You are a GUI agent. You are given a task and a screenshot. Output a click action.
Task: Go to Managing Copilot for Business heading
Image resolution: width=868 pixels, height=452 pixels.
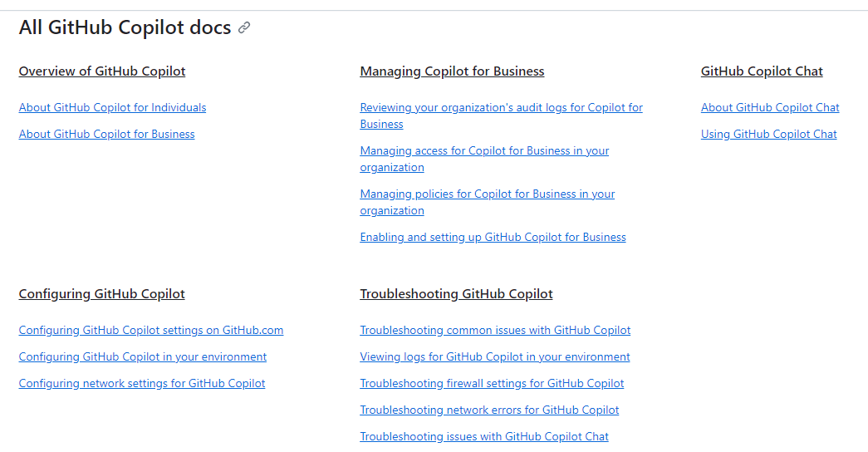pos(452,71)
